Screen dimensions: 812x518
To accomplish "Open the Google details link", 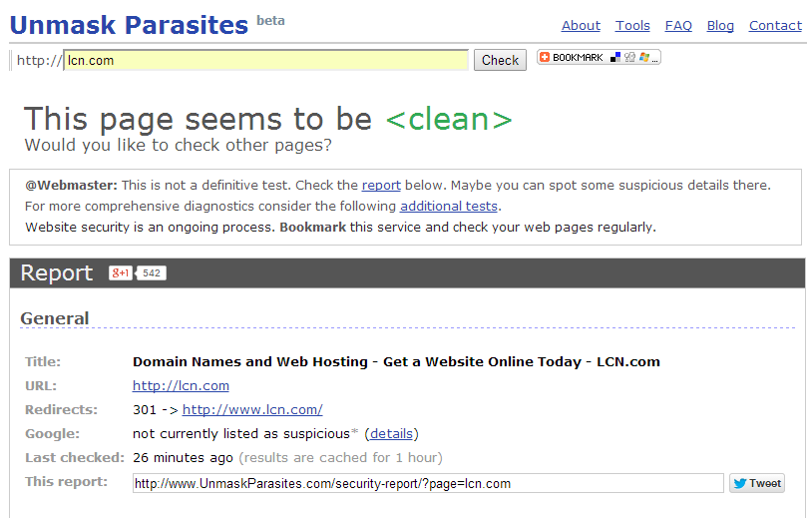I will point(391,433).
